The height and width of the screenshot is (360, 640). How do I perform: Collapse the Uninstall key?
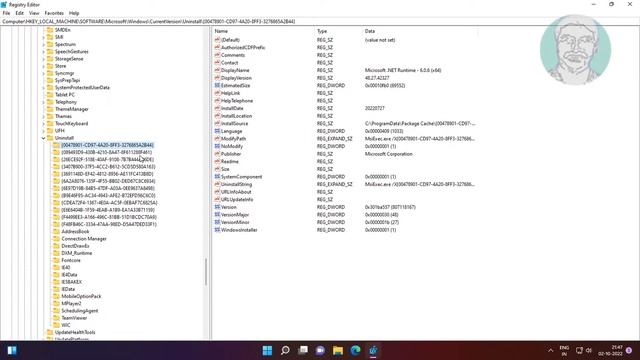coord(43,138)
